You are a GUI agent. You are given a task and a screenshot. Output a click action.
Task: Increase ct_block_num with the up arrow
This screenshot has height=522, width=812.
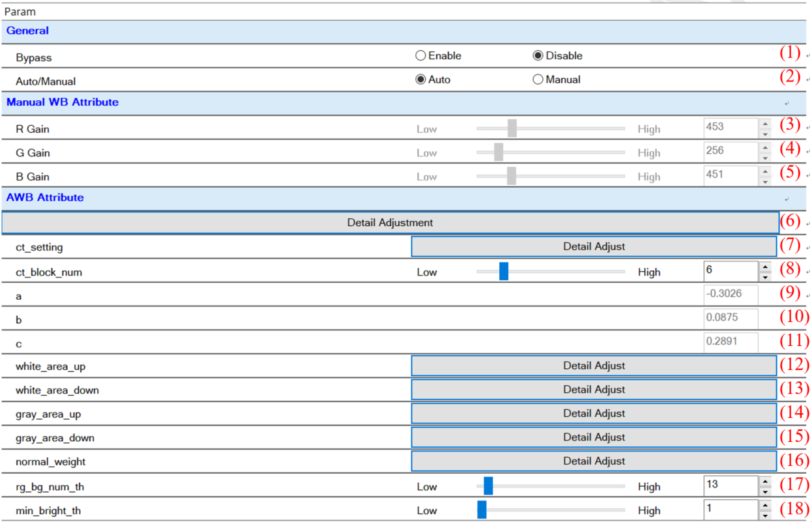pos(765,267)
